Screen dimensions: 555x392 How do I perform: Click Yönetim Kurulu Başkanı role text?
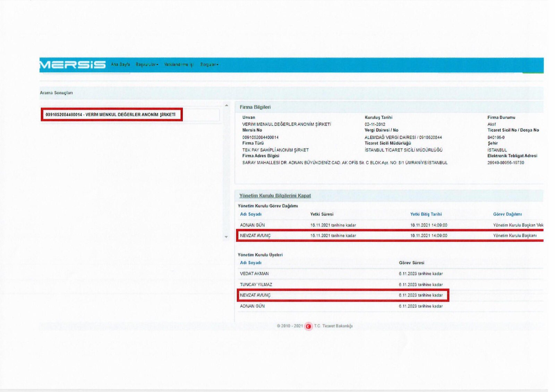(515, 236)
